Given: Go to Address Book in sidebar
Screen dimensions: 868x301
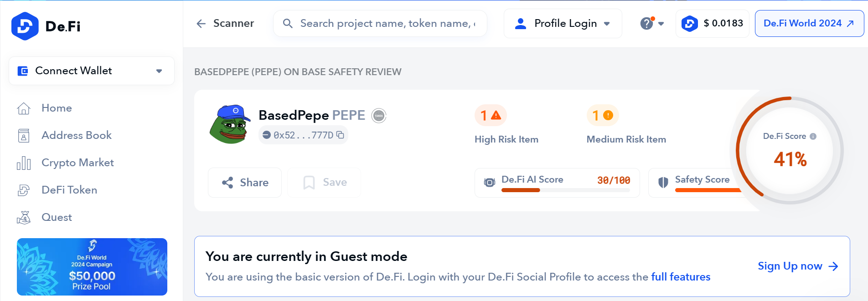Looking at the screenshot, I should coord(76,135).
